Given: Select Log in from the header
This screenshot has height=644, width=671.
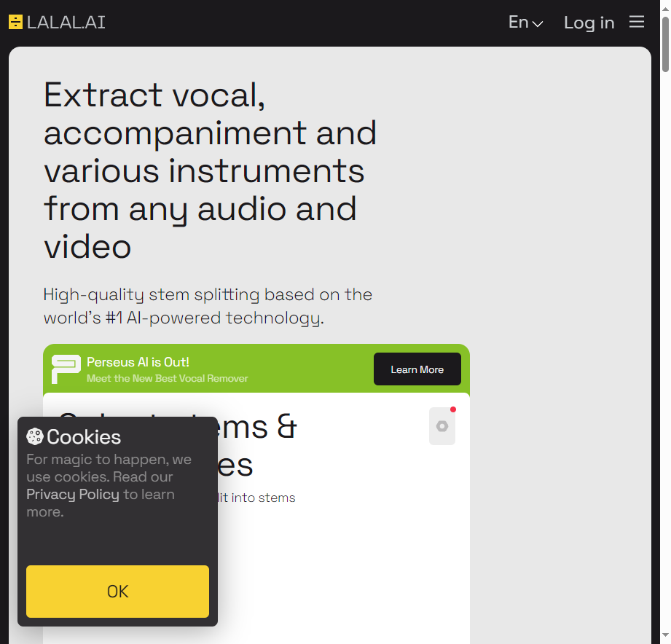Looking at the screenshot, I should 589,23.
